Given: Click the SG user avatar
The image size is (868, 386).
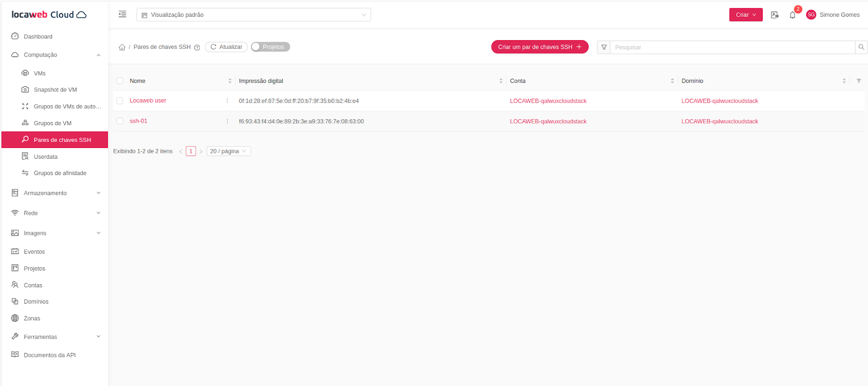Looking at the screenshot, I should (x=811, y=15).
